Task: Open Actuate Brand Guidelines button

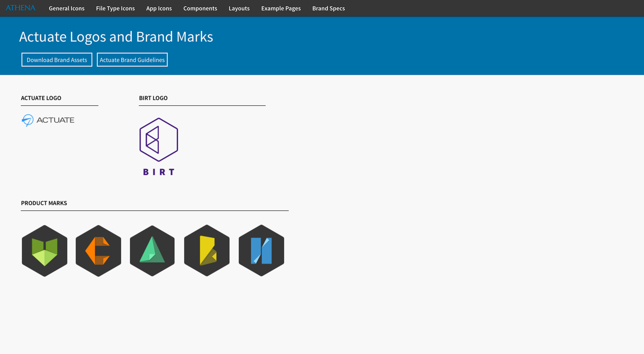Action: click(x=132, y=60)
